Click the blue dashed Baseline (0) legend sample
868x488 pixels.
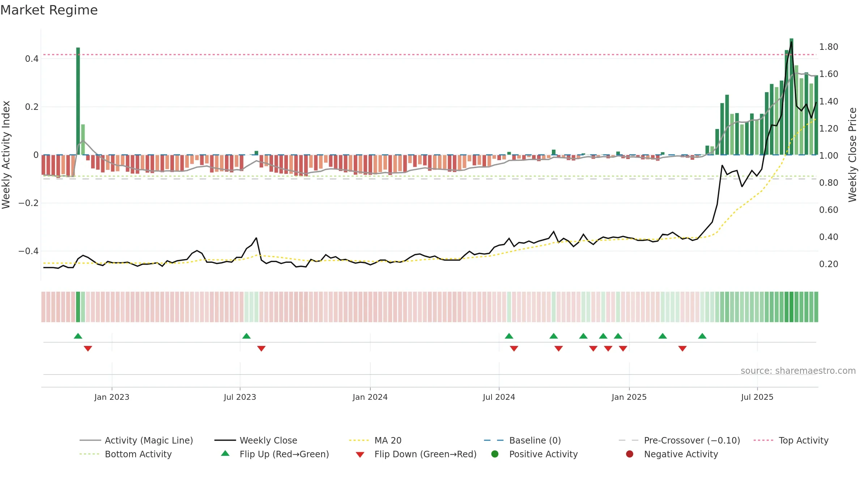tap(495, 440)
